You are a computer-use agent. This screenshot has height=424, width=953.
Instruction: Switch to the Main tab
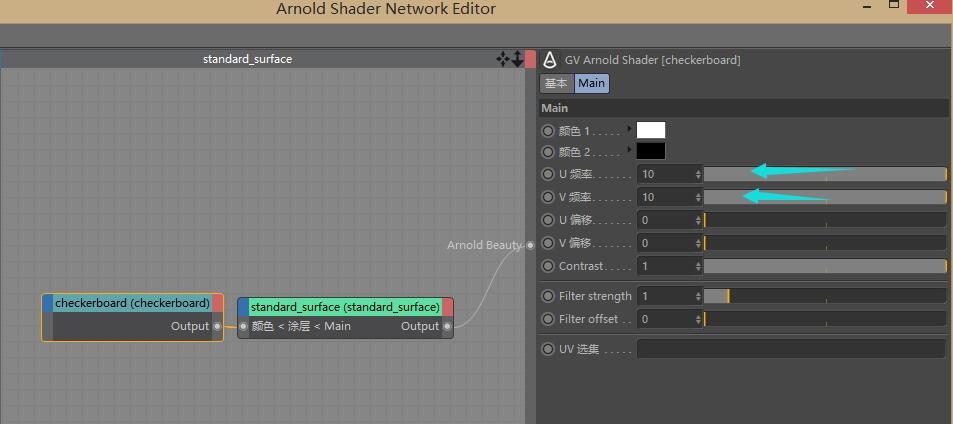click(x=591, y=84)
